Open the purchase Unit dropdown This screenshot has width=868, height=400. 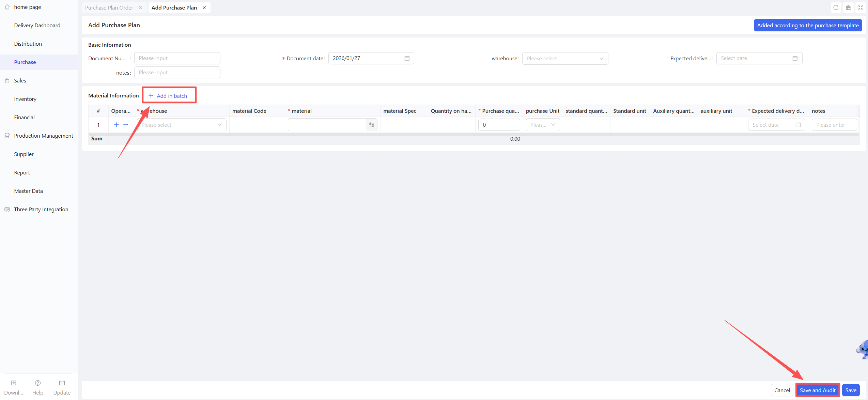click(542, 125)
